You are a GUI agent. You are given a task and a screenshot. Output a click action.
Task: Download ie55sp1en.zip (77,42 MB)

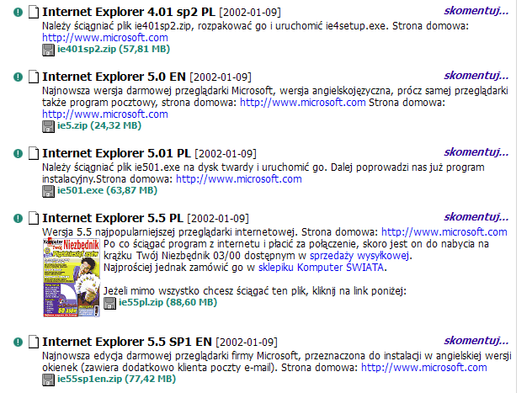tap(116, 379)
